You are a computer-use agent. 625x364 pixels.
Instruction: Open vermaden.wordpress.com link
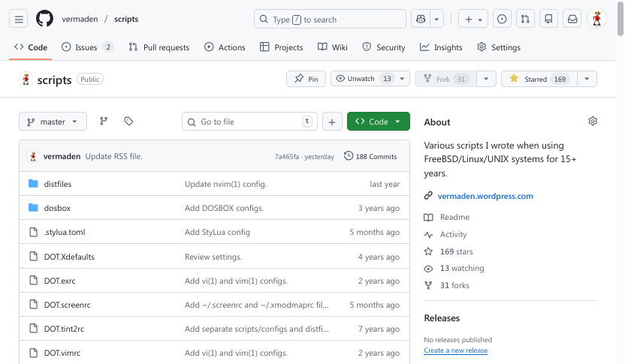click(x=485, y=196)
